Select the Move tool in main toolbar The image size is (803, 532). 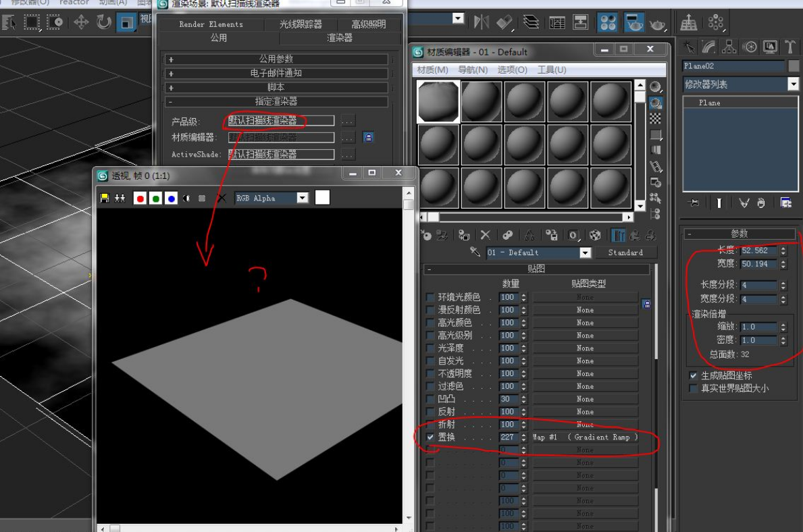click(x=81, y=22)
